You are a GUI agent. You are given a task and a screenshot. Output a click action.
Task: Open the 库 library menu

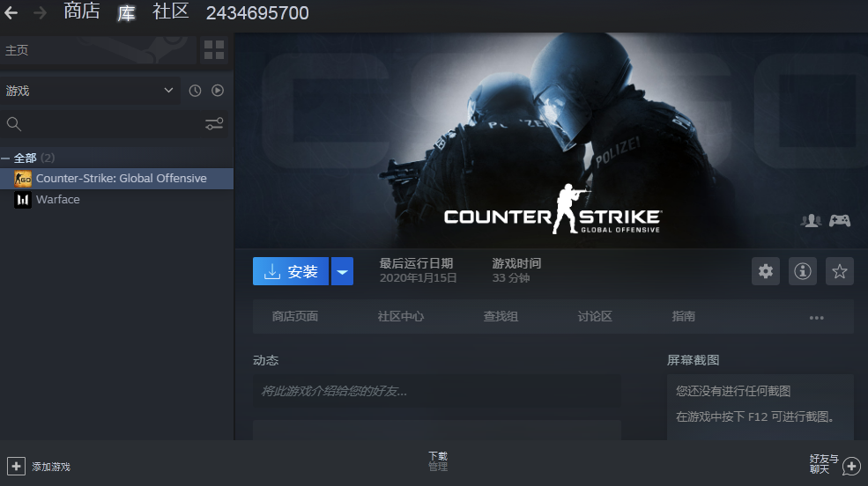[126, 12]
